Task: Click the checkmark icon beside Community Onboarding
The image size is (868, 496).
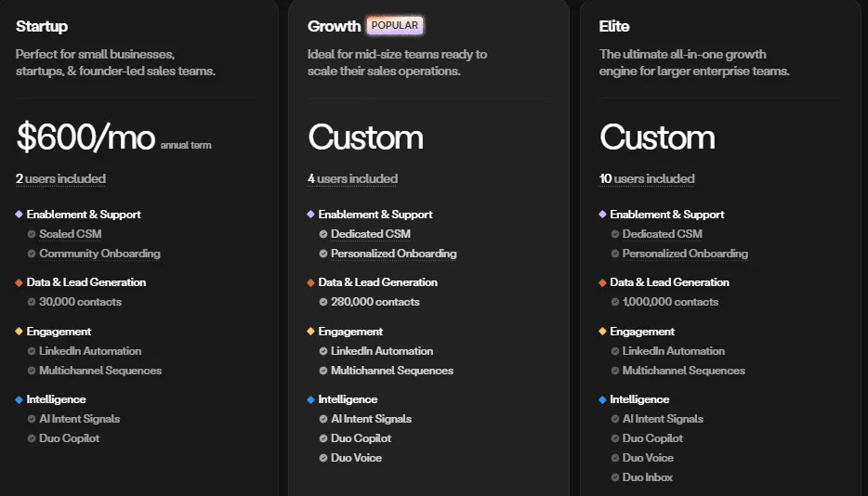Action: tap(32, 254)
